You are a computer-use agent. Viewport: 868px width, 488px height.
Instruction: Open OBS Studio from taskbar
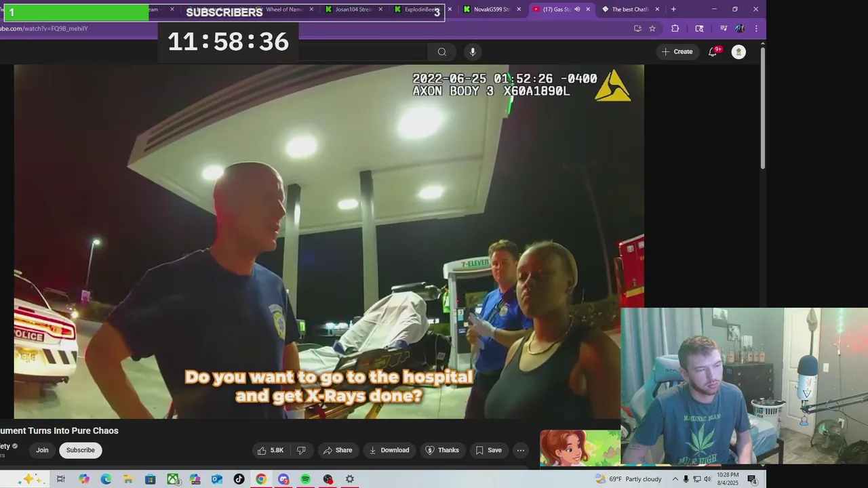(328, 479)
